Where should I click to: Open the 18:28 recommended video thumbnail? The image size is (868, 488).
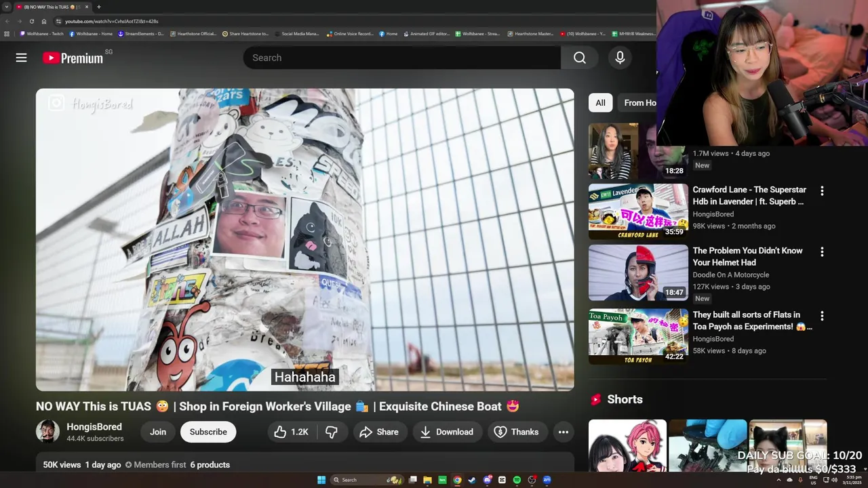click(x=638, y=151)
